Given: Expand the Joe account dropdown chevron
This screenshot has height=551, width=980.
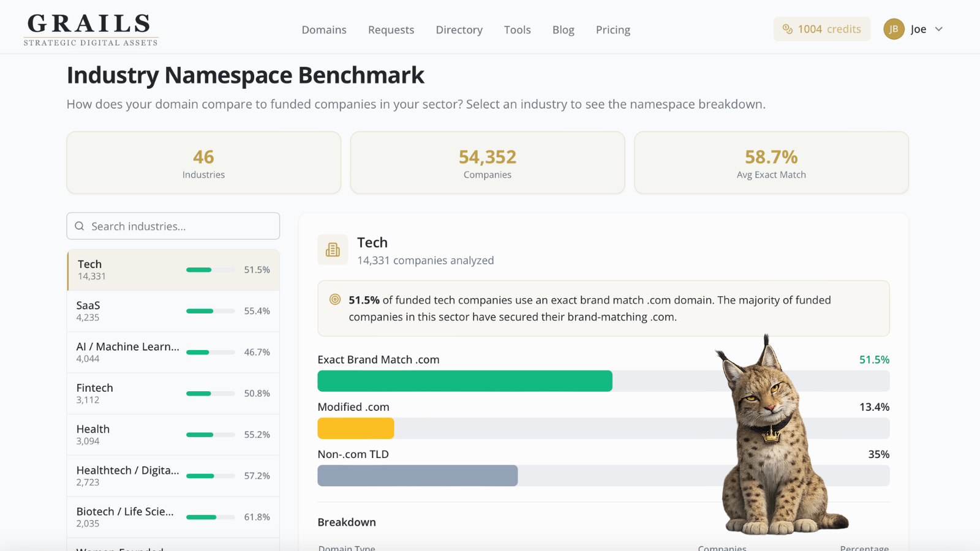Looking at the screenshot, I should coord(939,29).
